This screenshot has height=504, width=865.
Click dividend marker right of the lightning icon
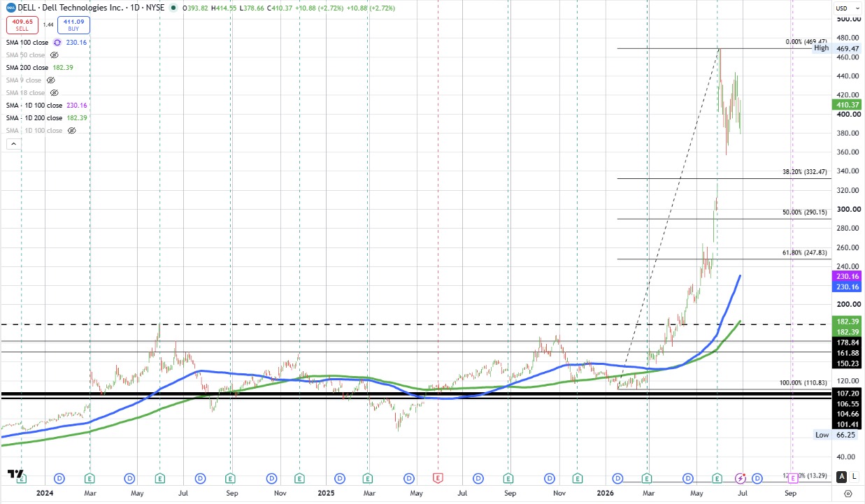pos(757,478)
